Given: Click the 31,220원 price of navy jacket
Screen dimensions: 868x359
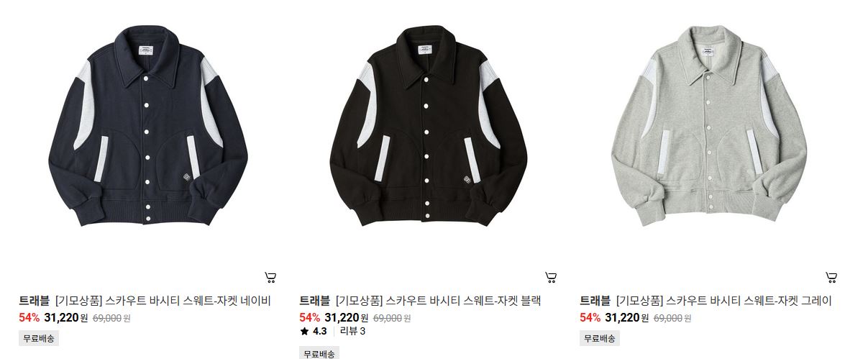Looking at the screenshot, I should tap(65, 317).
